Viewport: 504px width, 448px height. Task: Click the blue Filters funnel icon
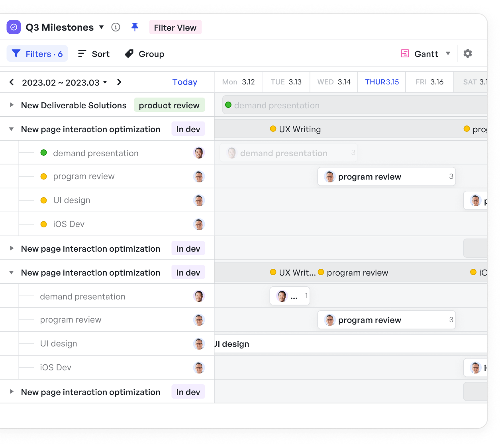click(x=16, y=53)
